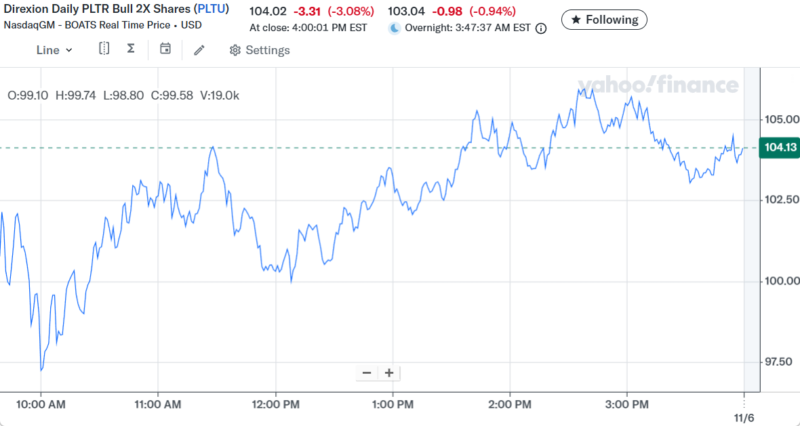Zoom in with the plus button
Viewport: 800px width, 426px height.
[x=389, y=373]
